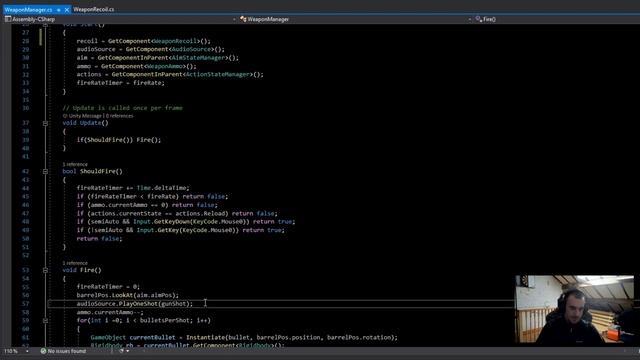Click the '// Update is called once per frame' comment
The width and height of the screenshot is (640, 360).
[122, 108]
